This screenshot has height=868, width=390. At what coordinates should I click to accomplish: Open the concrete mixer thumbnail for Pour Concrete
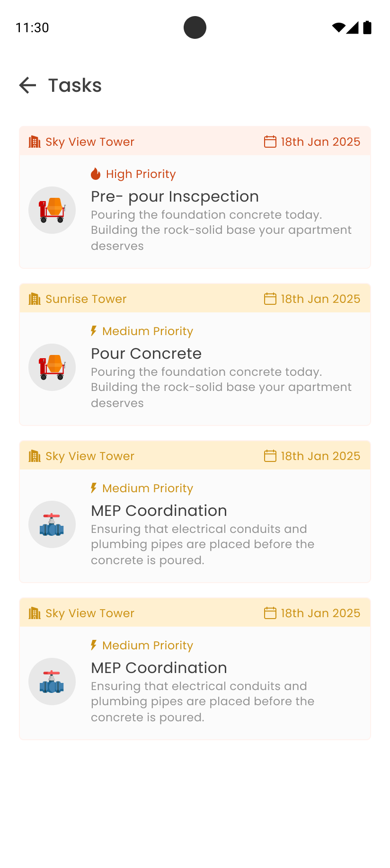pos(52,367)
